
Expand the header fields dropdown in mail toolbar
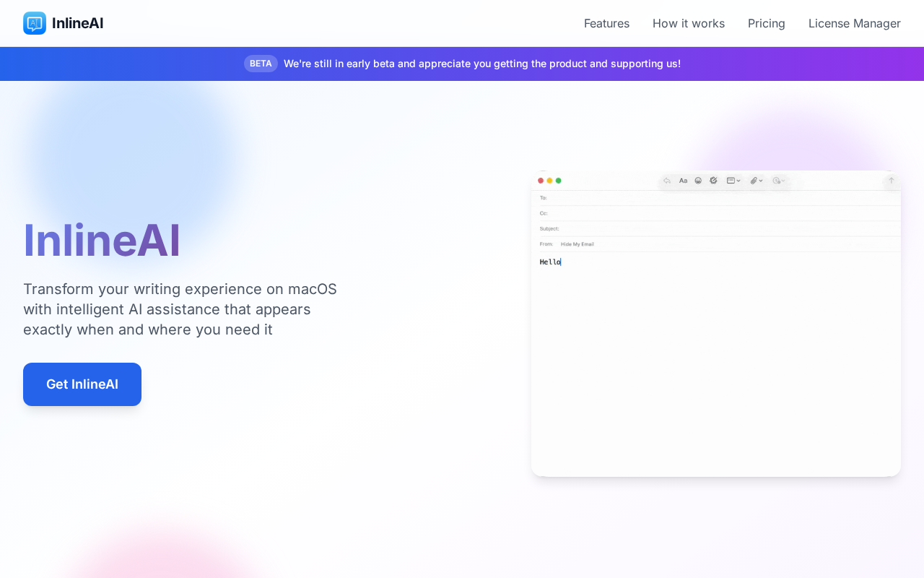(x=733, y=181)
